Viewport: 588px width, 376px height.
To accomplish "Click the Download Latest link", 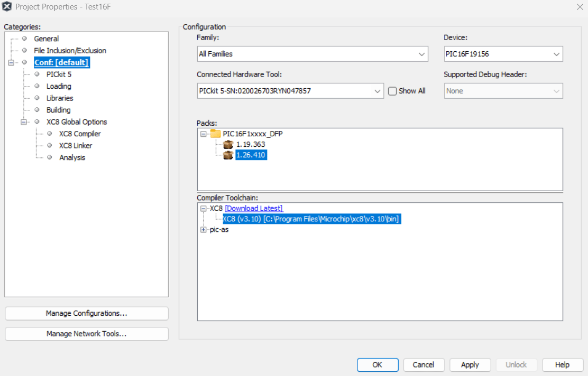I will [254, 209].
